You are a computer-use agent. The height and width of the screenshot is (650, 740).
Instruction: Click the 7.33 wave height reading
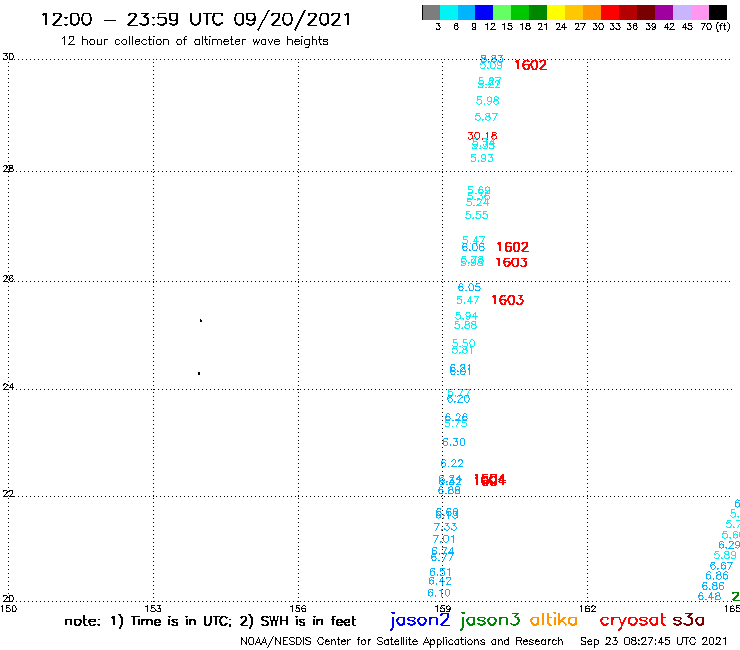pos(446,527)
